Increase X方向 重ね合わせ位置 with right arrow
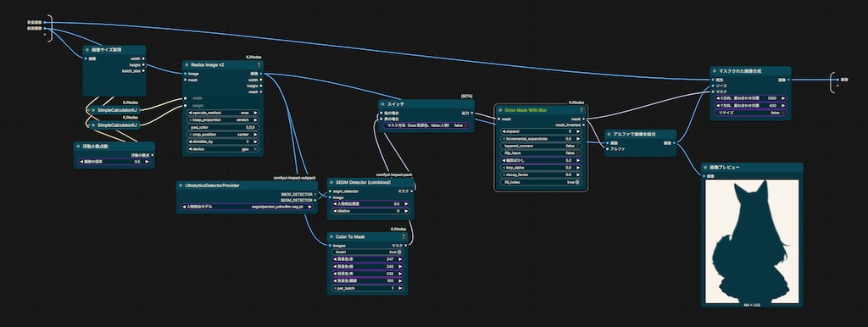This screenshot has height=327, width=868. 782,98
